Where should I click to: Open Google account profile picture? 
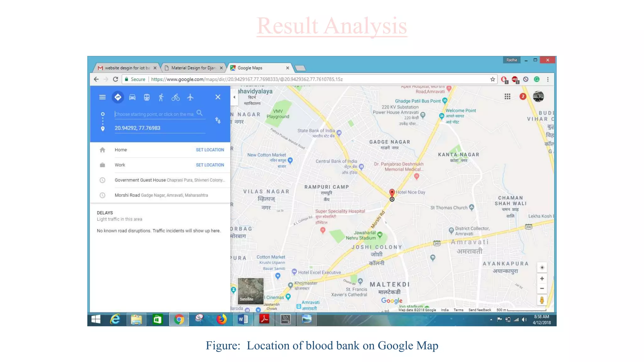tap(538, 96)
